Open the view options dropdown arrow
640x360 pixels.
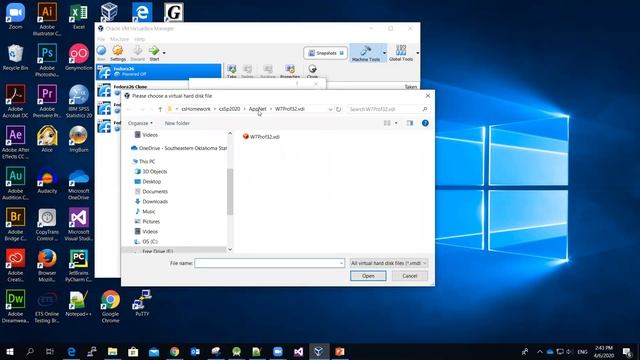coord(396,123)
